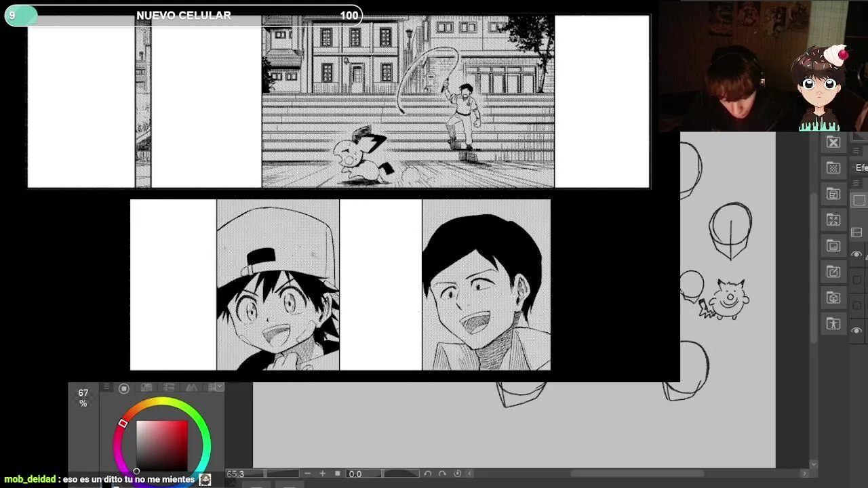Click the smiling short-haired boy reference image
This screenshot has width=868, height=488.
click(x=486, y=285)
